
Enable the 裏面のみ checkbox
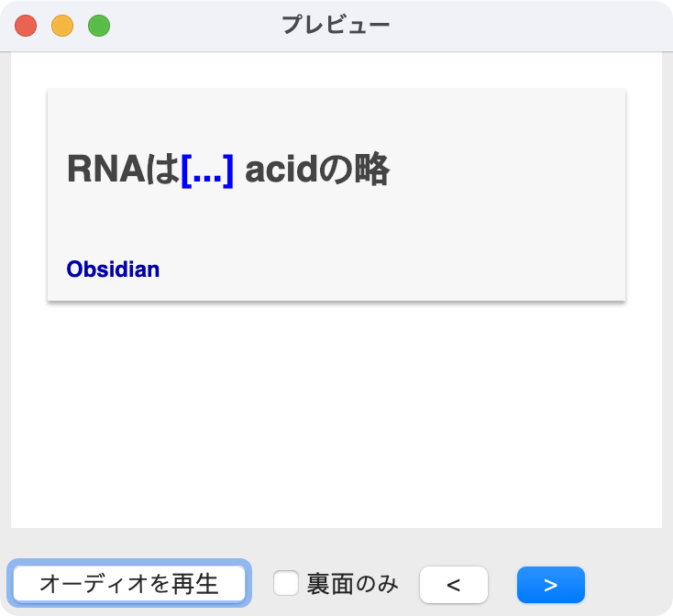(287, 583)
